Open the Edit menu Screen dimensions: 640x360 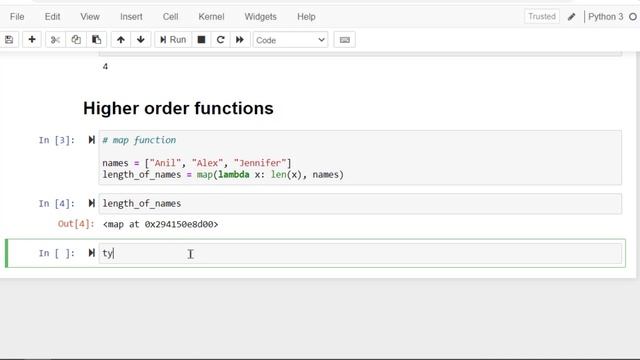52,17
